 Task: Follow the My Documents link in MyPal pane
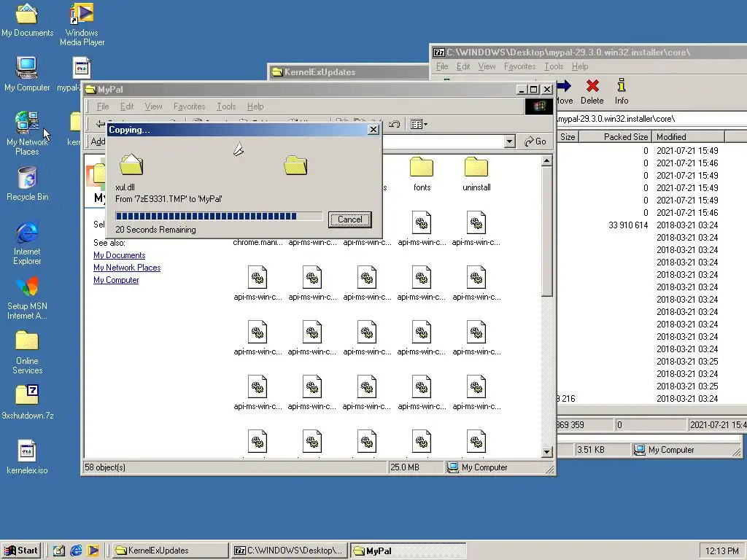119,255
